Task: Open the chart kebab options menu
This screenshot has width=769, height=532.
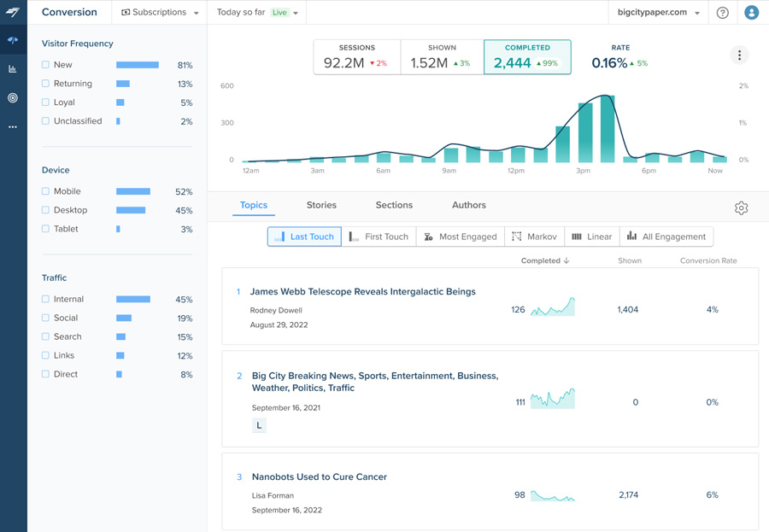Action: point(740,55)
